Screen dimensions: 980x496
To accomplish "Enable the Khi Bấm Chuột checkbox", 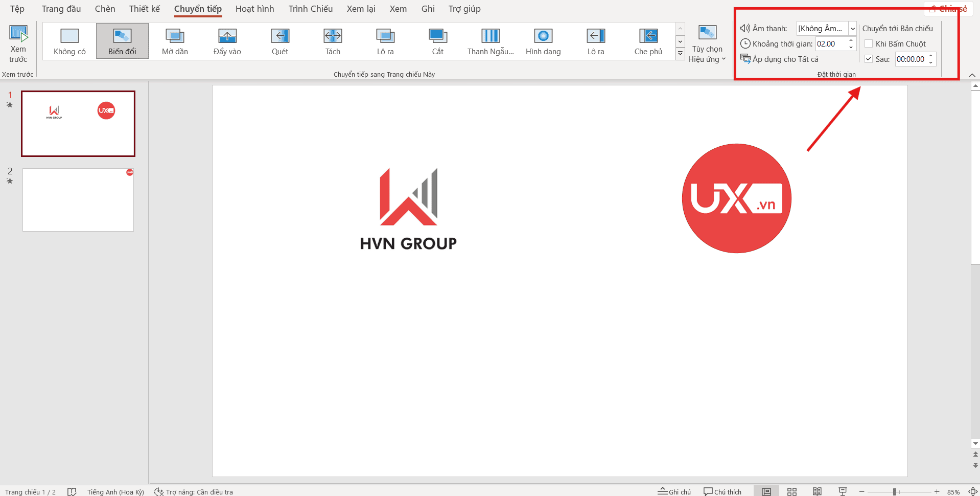I will click(x=869, y=43).
